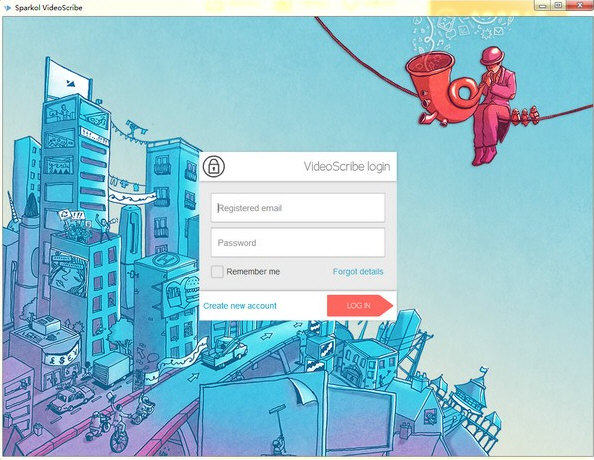The height and width of the screenshot is (460, 594).
Task: Close the VideoScribe window
Action: (580, 5)
